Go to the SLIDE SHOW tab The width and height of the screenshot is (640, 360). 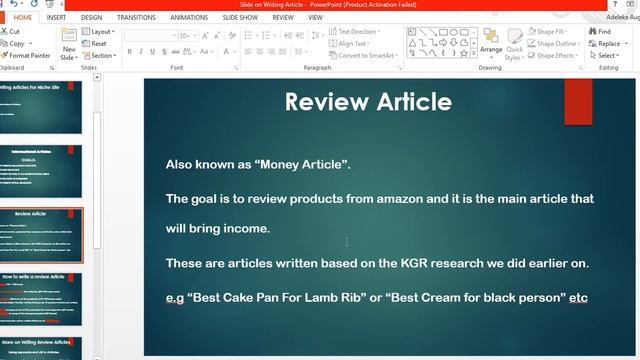240,18
